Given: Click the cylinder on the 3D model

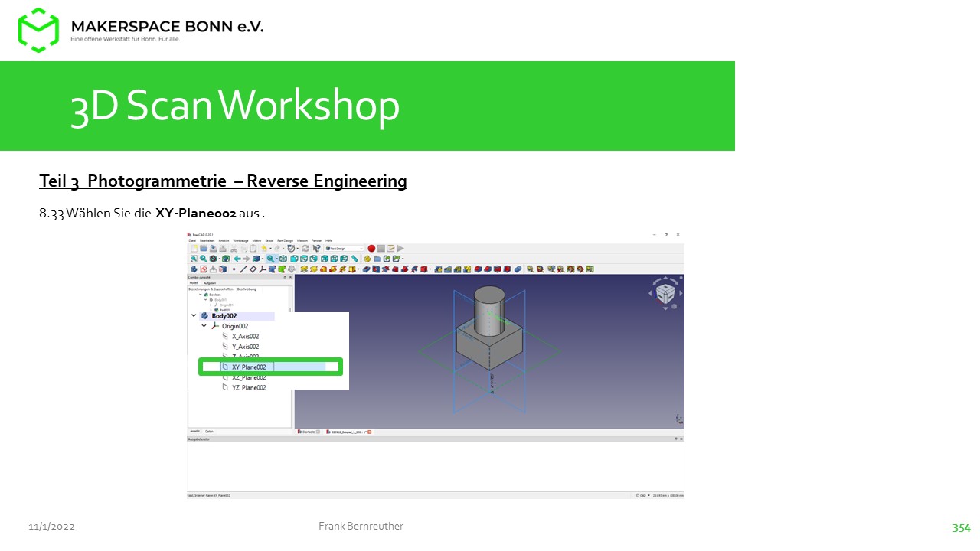Looking at the screenshot, I should (x=490, y=310).
